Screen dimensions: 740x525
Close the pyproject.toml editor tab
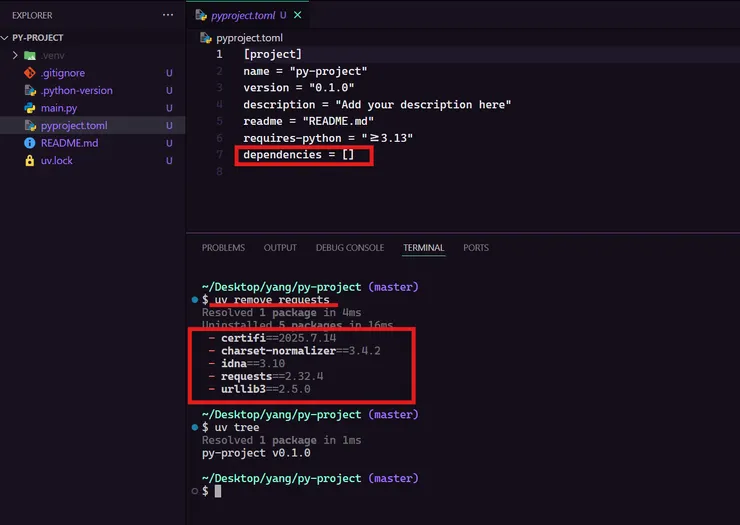(x=298, y=15)
